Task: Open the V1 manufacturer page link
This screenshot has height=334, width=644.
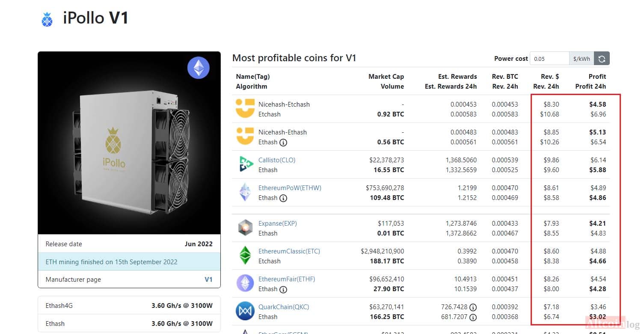Action: [208, 280]
